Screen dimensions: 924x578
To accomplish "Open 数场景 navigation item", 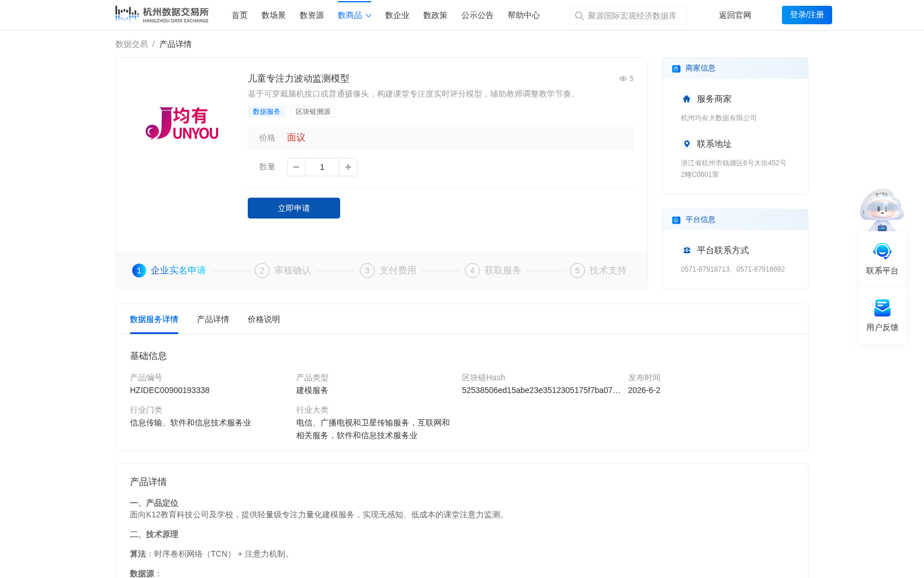I will (274, 16).
